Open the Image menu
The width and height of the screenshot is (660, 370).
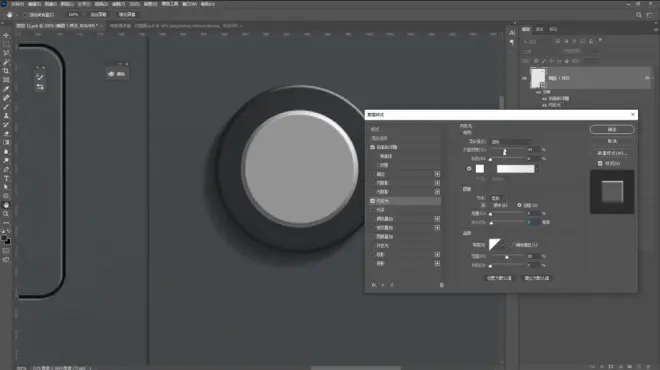pos(51,4)
